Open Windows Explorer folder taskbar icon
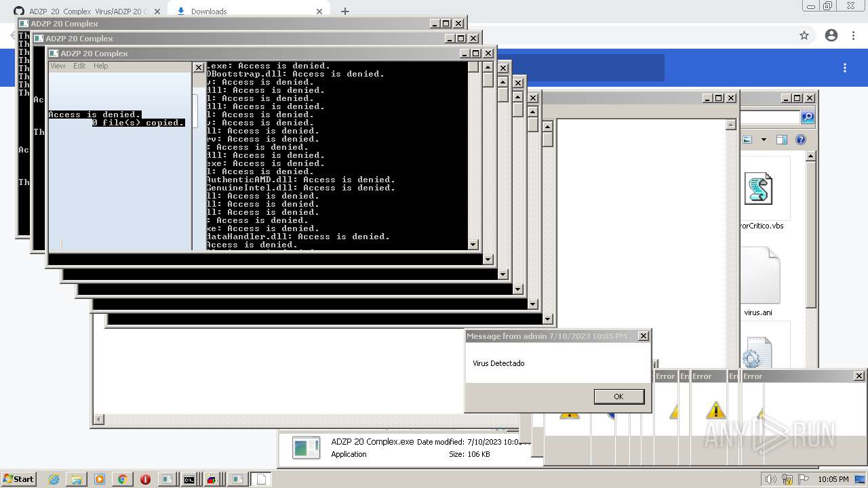The height and width of the screenshot is (488, 868). (77, 479)
